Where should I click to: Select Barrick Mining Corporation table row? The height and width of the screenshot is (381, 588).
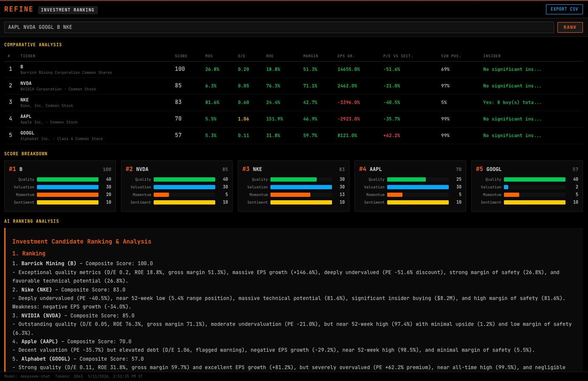tap(293, 70)
